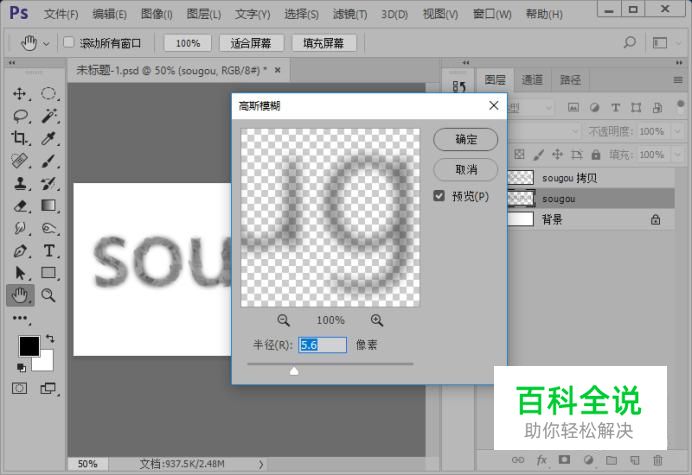The width and height of the screenshot is (692, 475).
Task: Open the Layers panel options menu
Action: tap(678, 80)
